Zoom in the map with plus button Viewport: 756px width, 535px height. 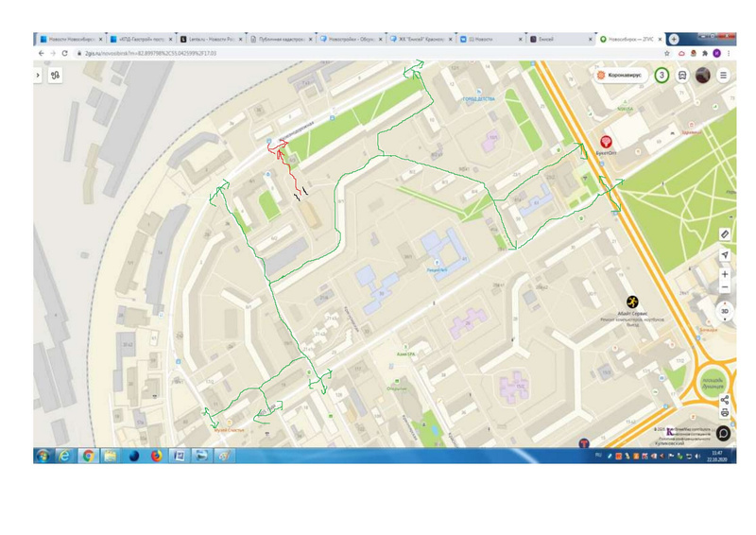725,274
